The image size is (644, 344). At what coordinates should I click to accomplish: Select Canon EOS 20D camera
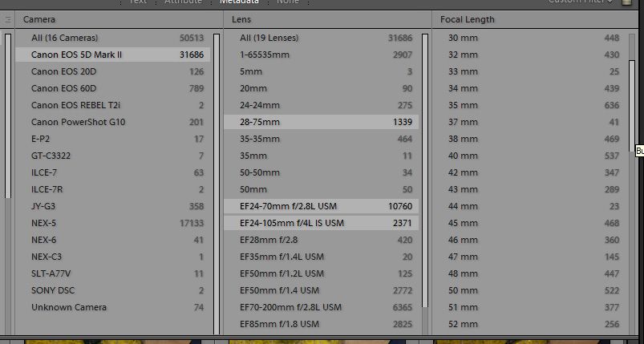(112, 71)
